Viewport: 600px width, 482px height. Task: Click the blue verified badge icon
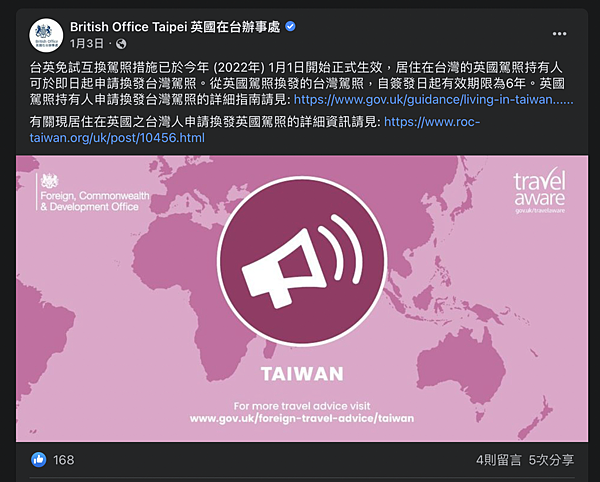290,27
